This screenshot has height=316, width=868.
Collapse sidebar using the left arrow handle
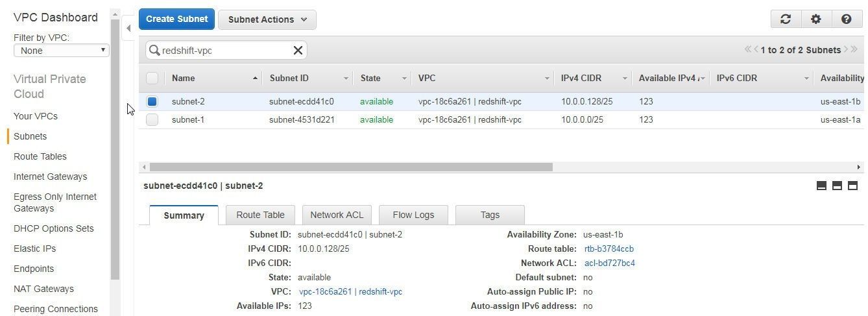click(x=128, y=28)
